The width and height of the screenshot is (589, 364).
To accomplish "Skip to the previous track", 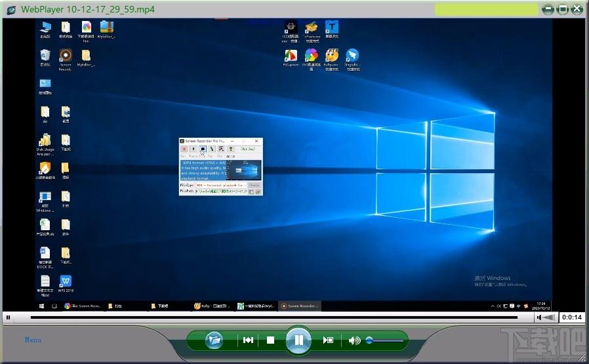I will click(x=249, y=340).
